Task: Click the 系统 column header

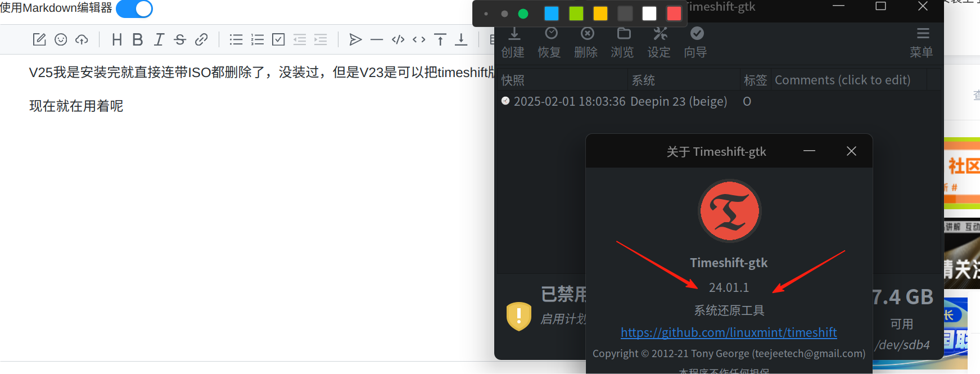Action: tap(684, 80)
